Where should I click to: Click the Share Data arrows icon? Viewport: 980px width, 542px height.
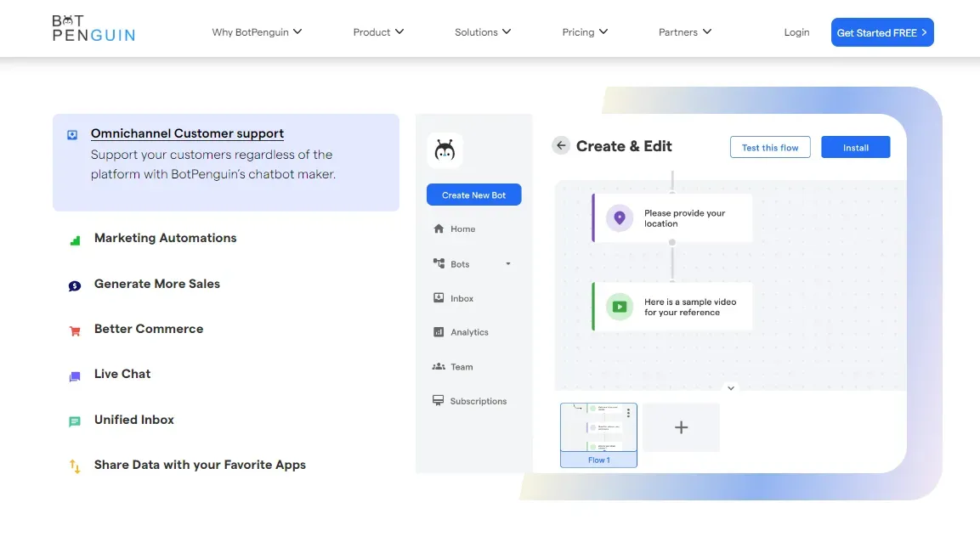tap(75, 466)
